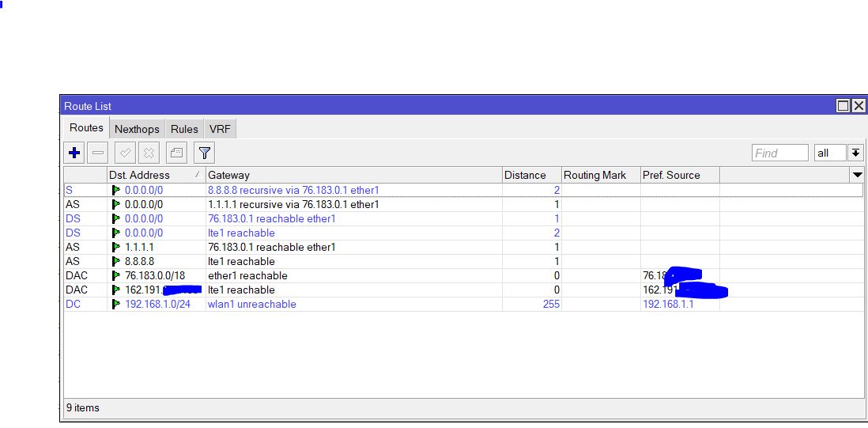Switch to the Nexthops tab
868x428 pixels.
point(137,129)
